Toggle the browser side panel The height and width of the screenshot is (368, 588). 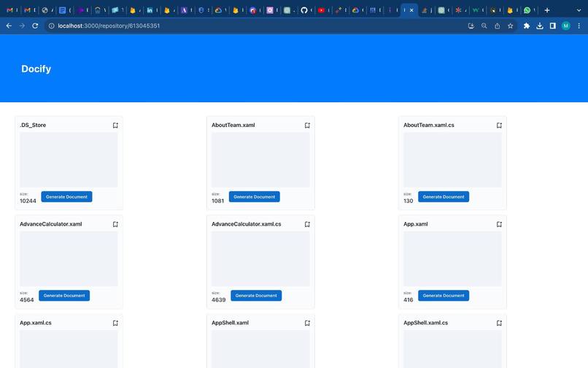pyautogui.click(x=553, y=26)
